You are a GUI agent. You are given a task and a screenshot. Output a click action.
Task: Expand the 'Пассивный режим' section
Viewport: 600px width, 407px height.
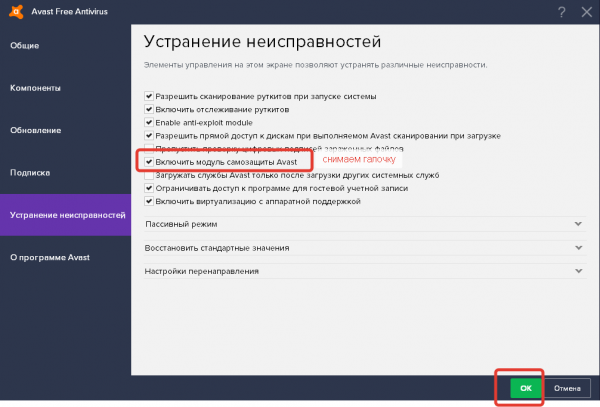[365, 224]
